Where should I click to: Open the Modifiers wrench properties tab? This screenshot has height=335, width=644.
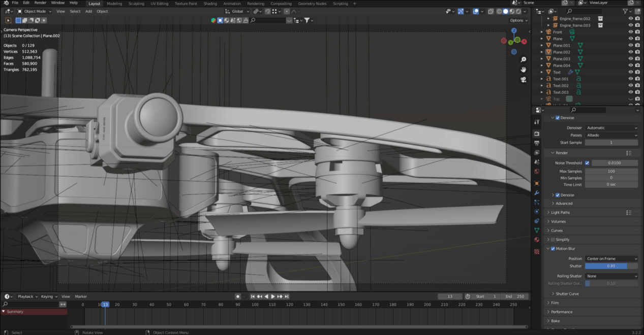click(537, 193)
